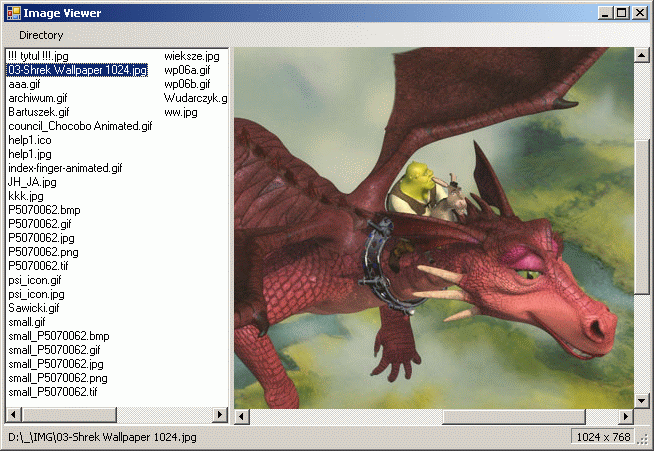
Task: Click image pane horizontal scrollbar thumb
Action: tap(514, 416)
